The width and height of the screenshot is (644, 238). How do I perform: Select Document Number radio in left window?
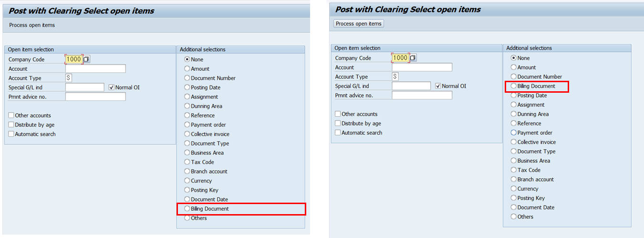point(187,78)
